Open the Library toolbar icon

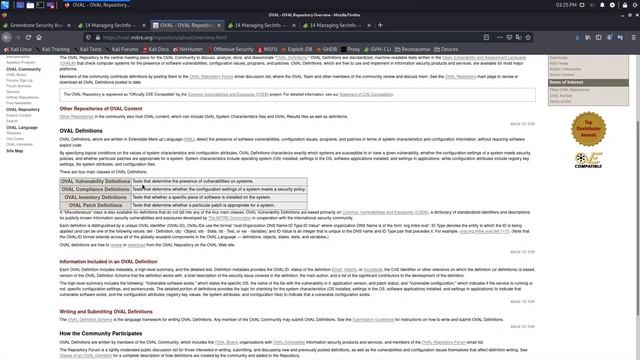coord(588,37)
